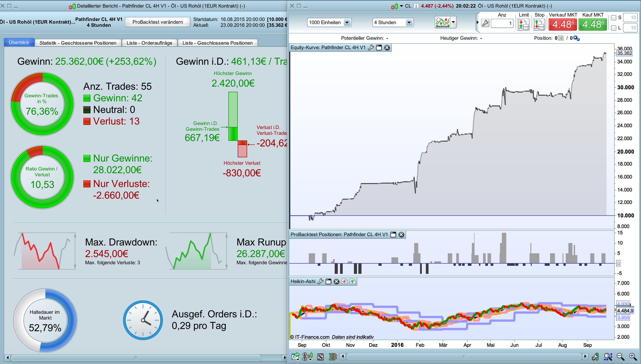This screenshot has width=641, height=364.
Task: Click the Stop order icon
Action: pos(539,24)
